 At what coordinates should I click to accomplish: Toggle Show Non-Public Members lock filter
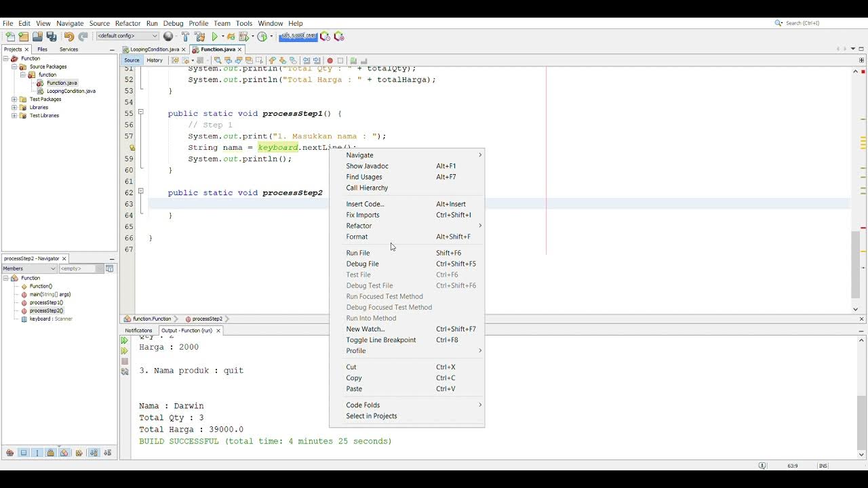(50, 453)
